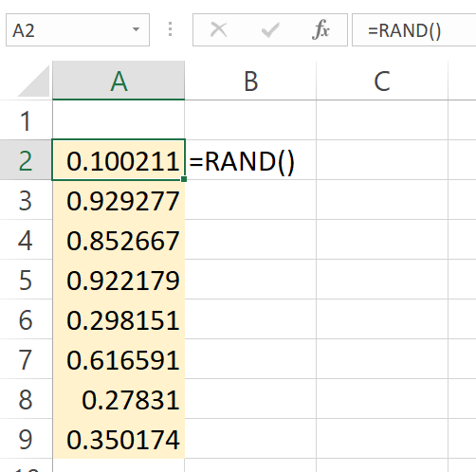Click the Select All corner triangle
Image resolution: width=476 pixels, height=472 pixels.
[x=34, y=81]
